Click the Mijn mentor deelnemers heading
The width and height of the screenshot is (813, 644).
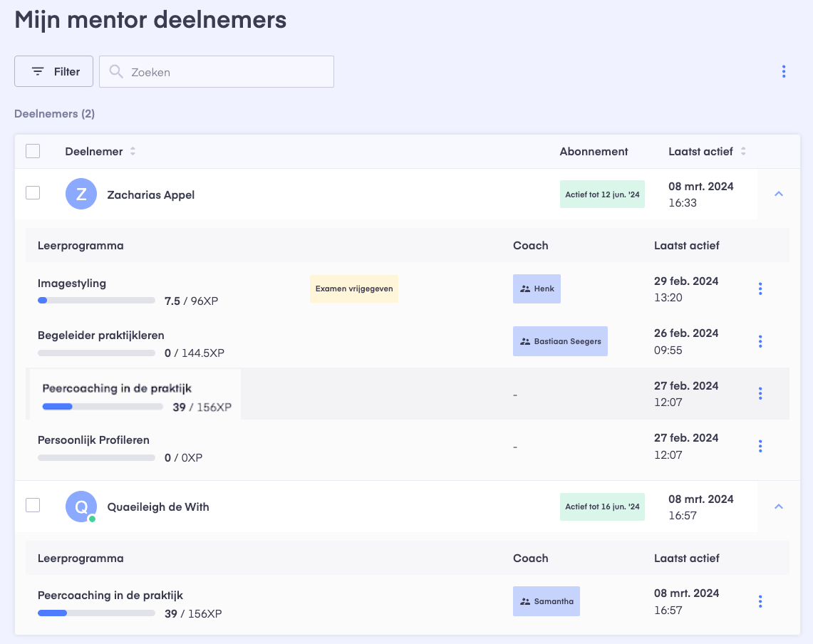pyautogui.click(x=150, y=20)
